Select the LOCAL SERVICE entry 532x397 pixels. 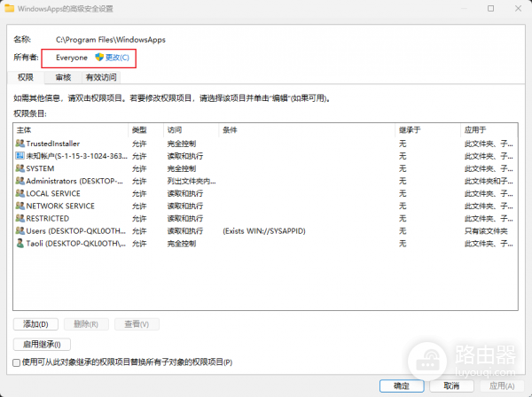(x=265, y=193)
